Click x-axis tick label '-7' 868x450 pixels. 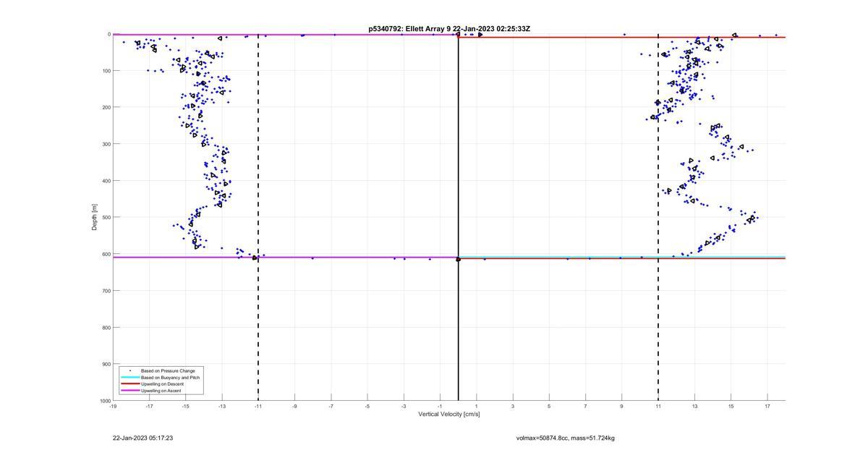tap(331, 406)
